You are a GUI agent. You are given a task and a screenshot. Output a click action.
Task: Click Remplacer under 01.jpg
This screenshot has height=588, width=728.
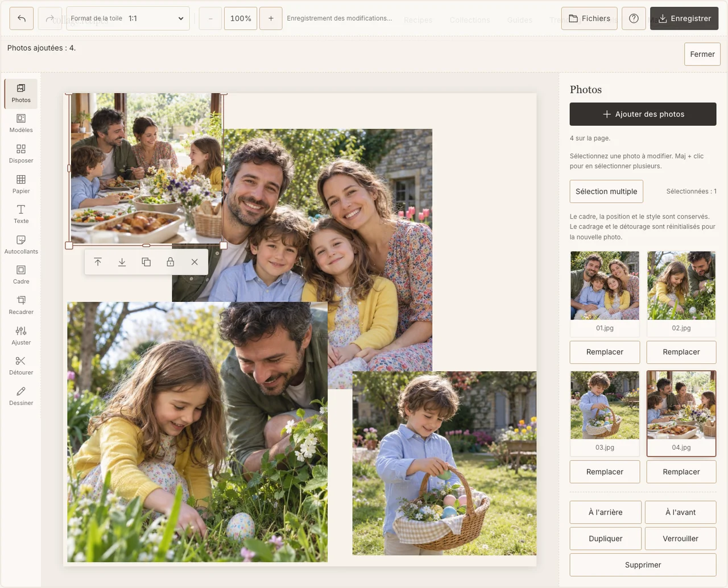coord(605,353)
